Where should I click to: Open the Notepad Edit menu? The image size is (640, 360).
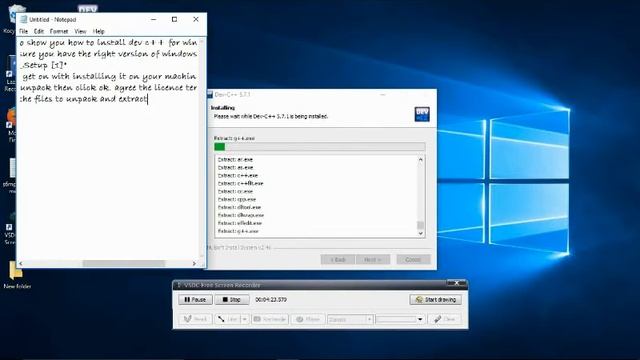click(x=39, y=31)
